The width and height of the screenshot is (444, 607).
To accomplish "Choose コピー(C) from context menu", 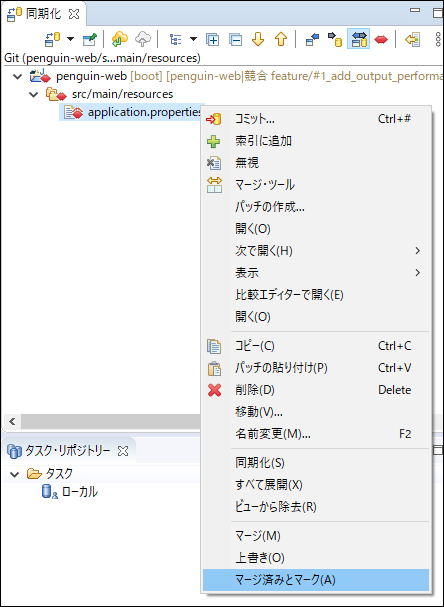I will click(x=315, y=346).
